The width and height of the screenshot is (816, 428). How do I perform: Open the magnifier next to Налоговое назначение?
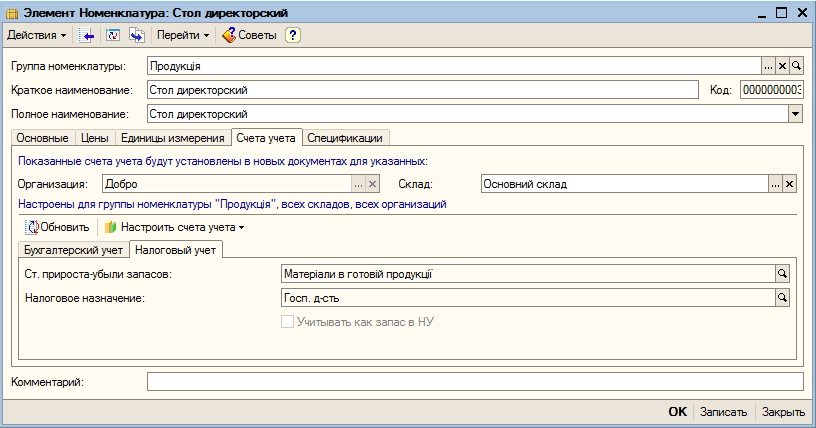782,298
